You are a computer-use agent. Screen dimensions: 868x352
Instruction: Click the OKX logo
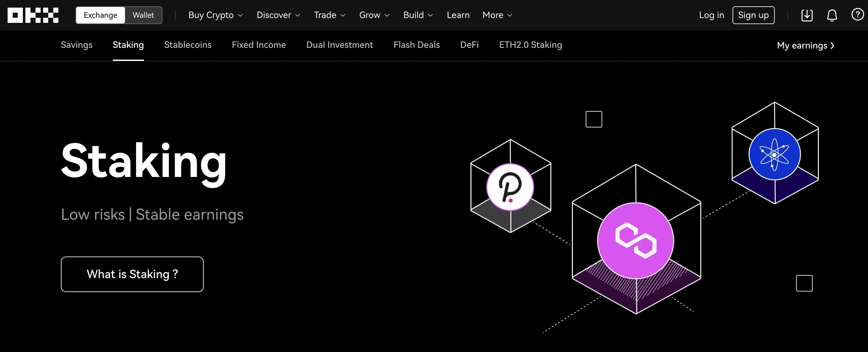click(x=33, y=15)
